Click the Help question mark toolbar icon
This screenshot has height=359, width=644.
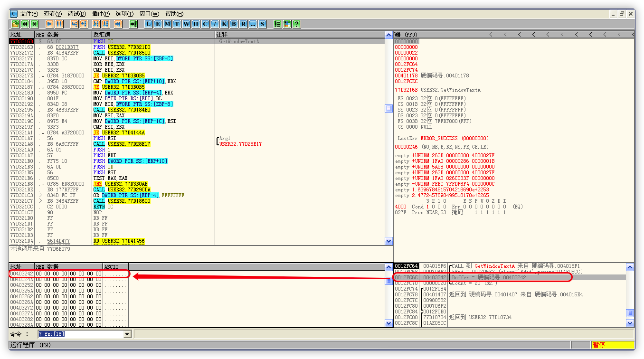coord(296,24)
